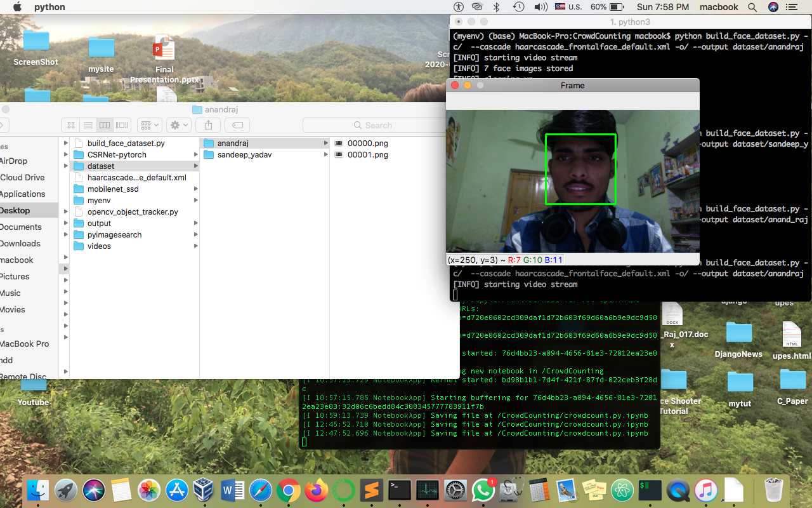Image resolution: width=812 pixels, height=508 pixels.
Task: Launch VirtualBox from the Dock
Action: (x=204, y=490)
